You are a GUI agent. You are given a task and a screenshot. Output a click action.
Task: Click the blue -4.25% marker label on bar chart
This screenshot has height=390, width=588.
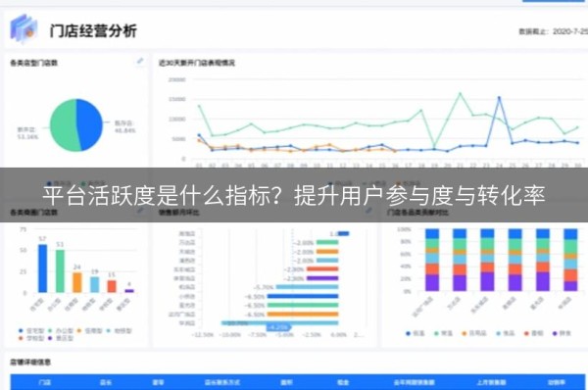[278, 327]
